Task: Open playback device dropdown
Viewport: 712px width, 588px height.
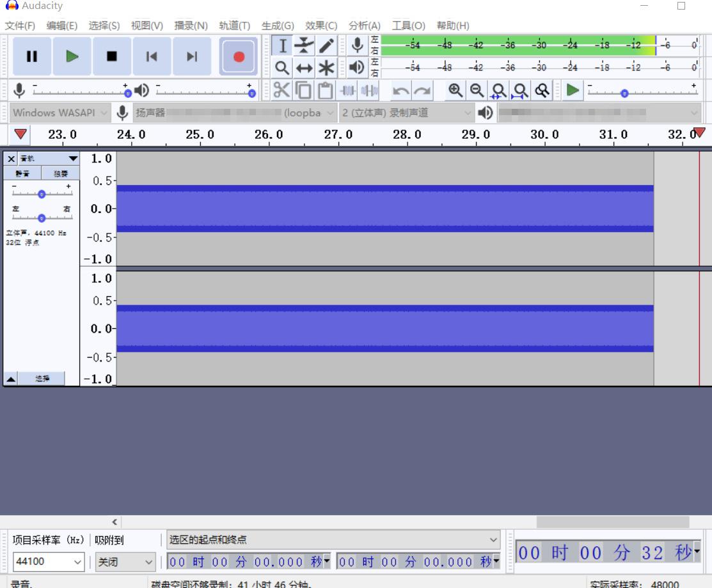Action: (x=599, y=113)
